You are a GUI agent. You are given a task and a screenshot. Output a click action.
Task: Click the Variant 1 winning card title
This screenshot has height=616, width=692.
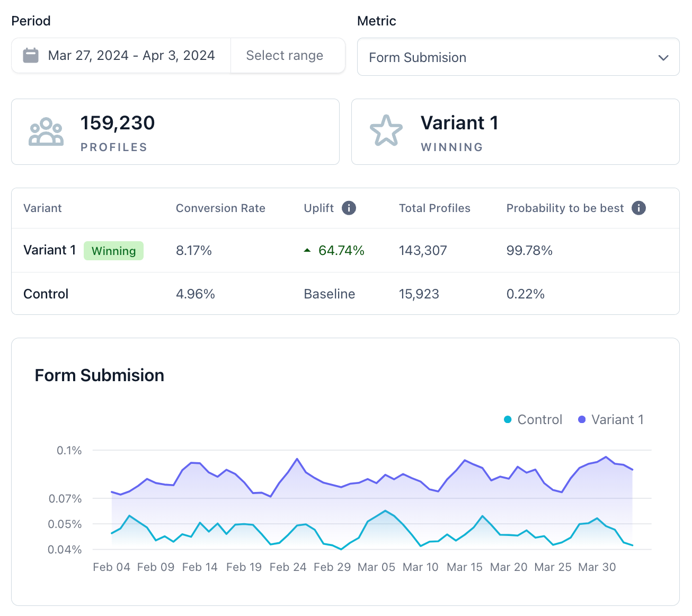(459, 123)
